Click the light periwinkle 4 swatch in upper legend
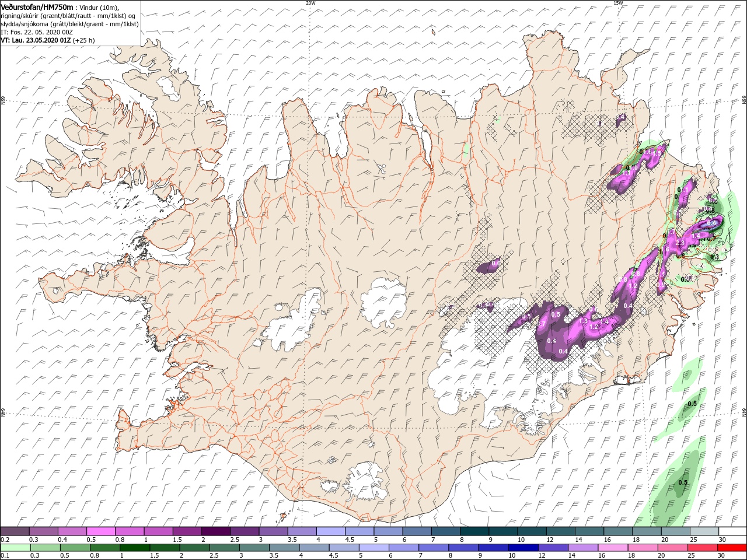Image resolution: width=747 pixels, height=560 pixels. click(330, 531)
